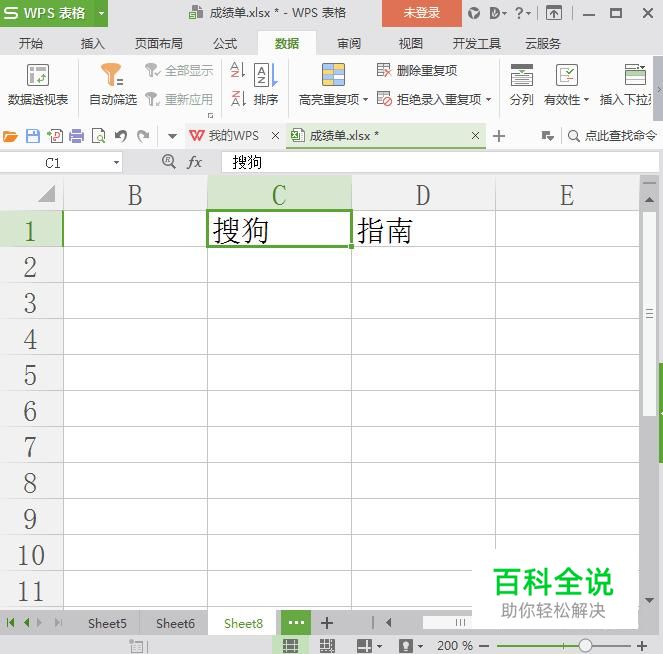Click 重新应用 reapply filter button

point(179,99)
